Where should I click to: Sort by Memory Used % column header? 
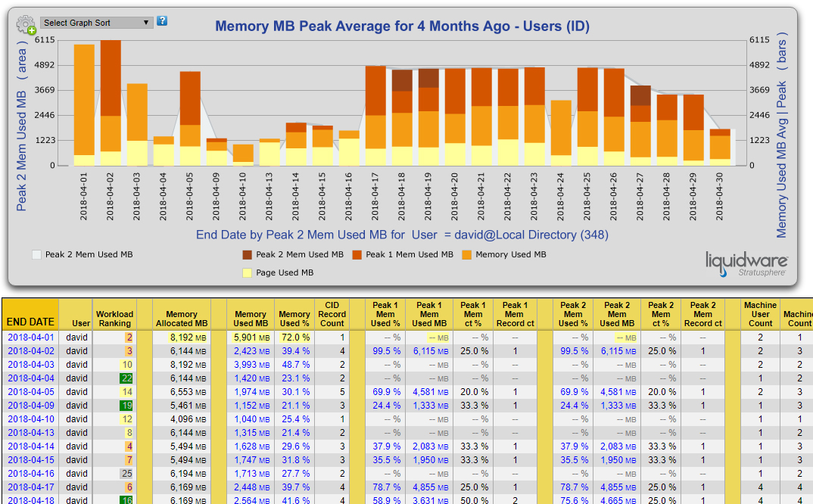294,319
